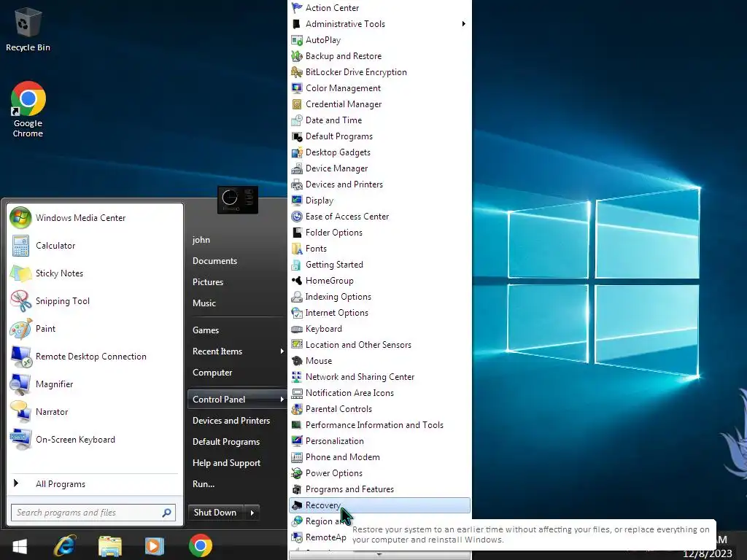This screenshot has width=747, height=560.
Task: Select Parental Controls entry
Action: (379, 409)
